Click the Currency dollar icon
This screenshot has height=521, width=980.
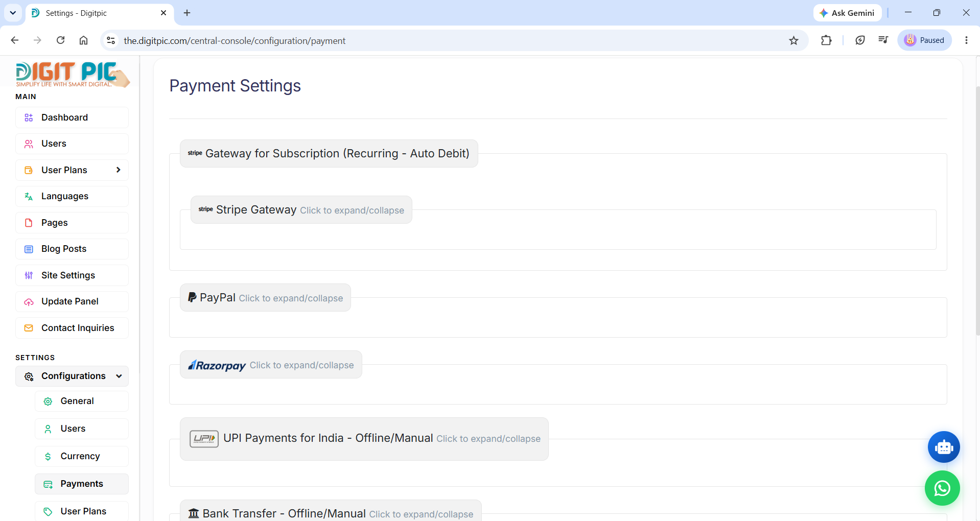click(x=48, y=457)
